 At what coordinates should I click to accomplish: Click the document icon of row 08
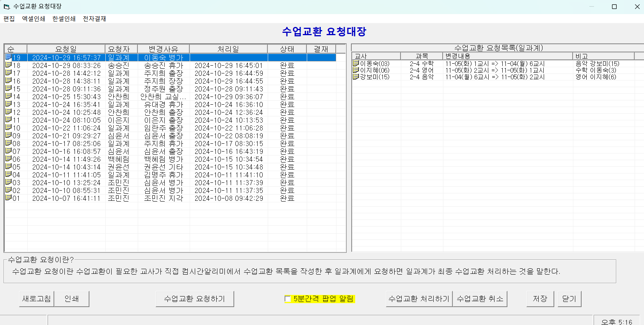pos(9,143)
